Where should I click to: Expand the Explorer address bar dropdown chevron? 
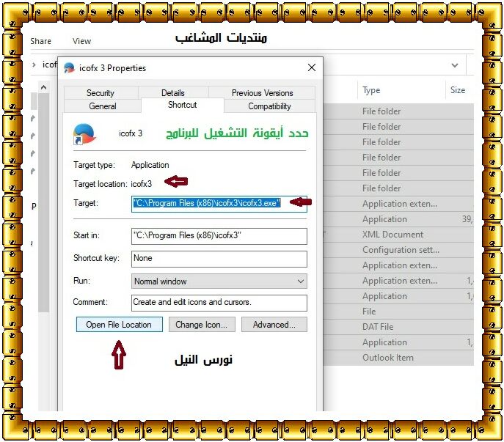pyautogui.click(x=455, y=65)
